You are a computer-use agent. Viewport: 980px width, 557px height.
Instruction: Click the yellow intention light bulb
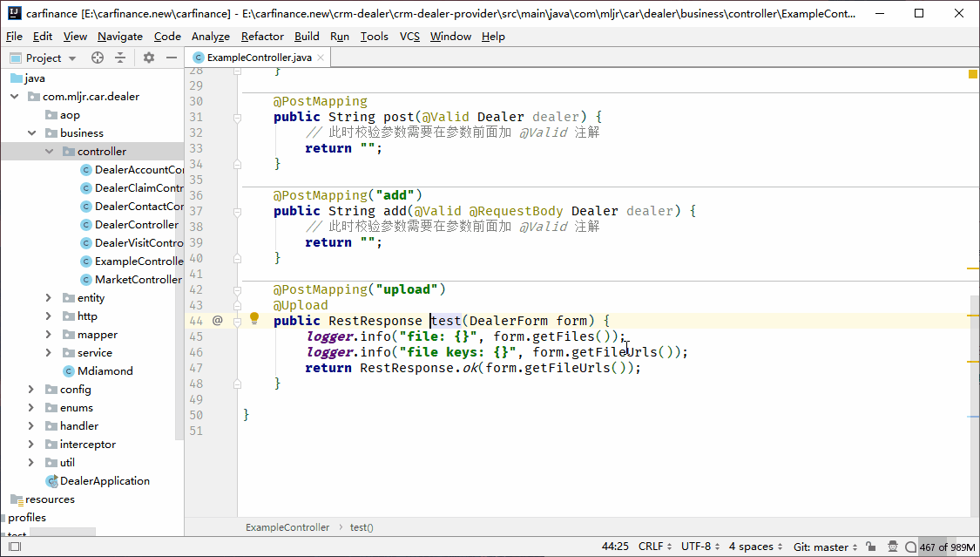coord(254,320)
